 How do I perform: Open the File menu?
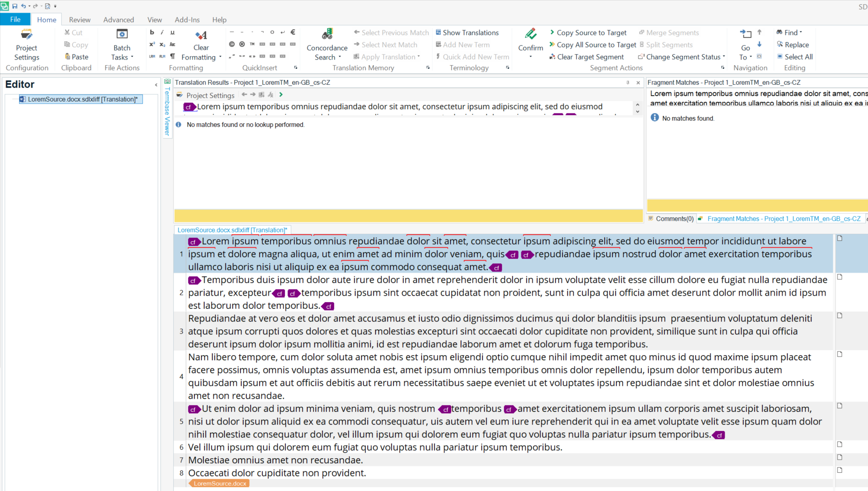pyautogui.click(x=15, y=19)
